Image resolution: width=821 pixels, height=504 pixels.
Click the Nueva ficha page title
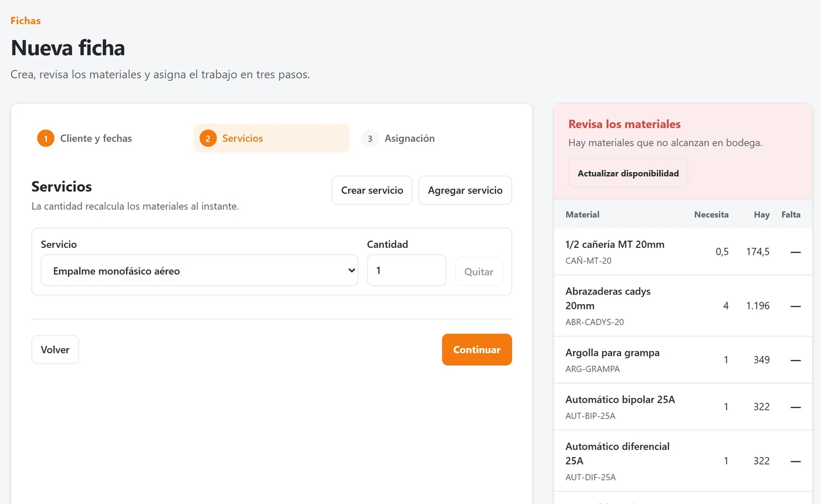[68, 47]
